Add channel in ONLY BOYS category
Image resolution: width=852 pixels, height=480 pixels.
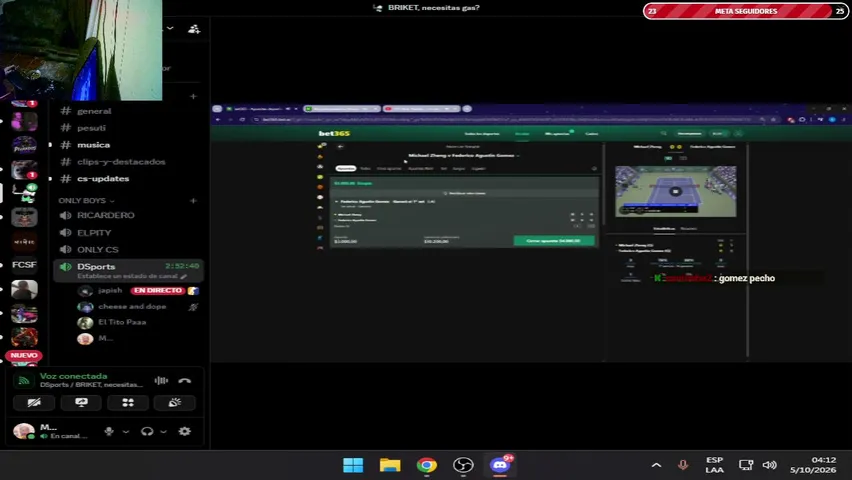coord(193,201)
